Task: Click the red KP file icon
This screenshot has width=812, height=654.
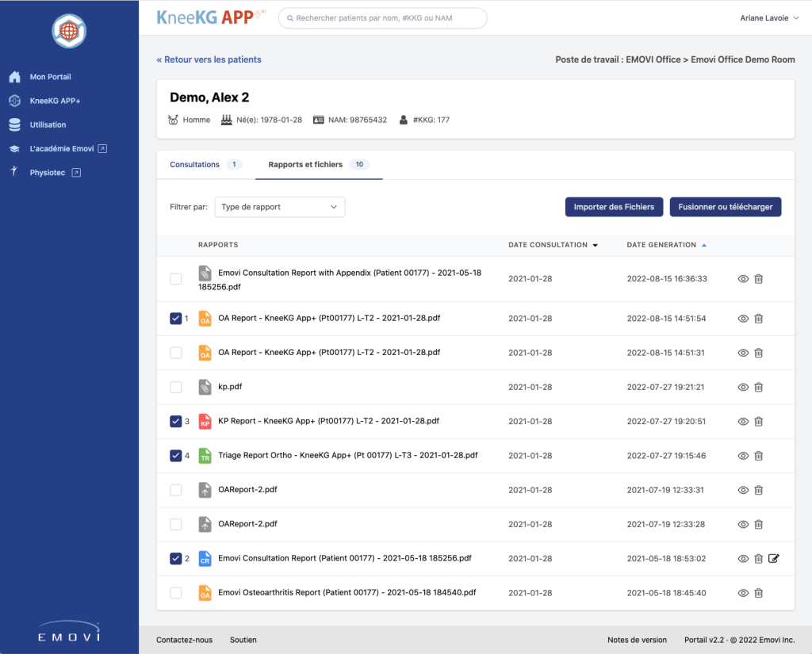Action: 205,421
